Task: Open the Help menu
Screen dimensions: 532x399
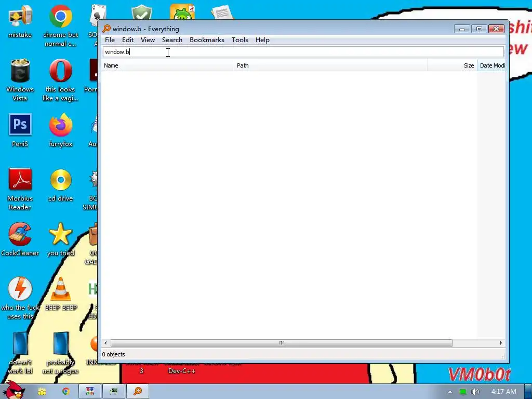Action: (x=262, y=39)
